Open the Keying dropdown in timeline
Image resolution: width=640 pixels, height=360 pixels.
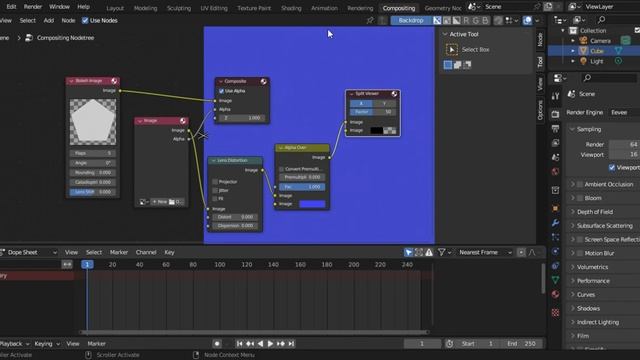(47, 344)
